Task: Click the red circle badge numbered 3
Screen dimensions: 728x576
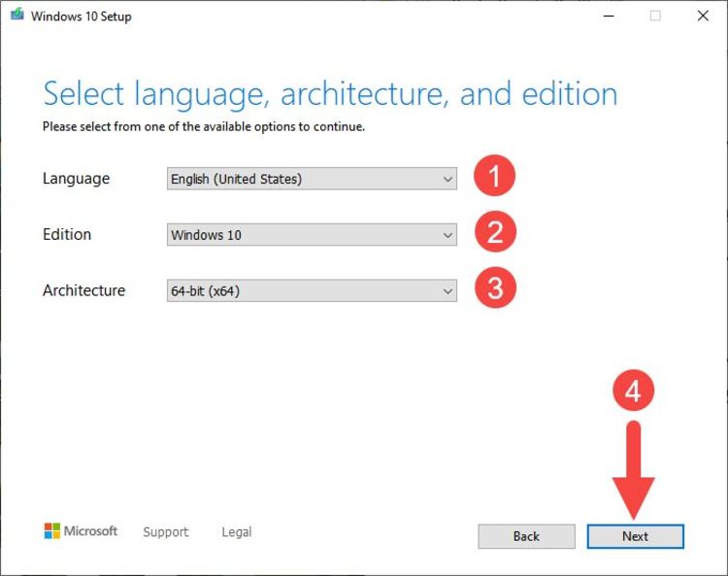Action: (494, 289)
